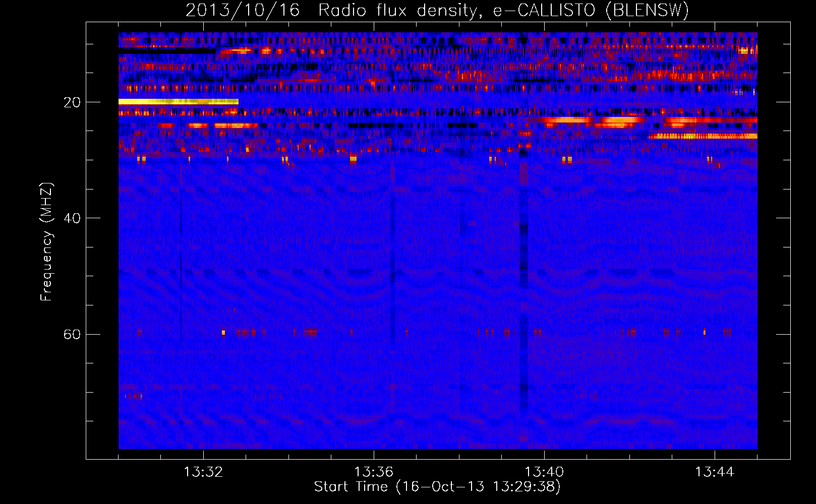
Task: Click the frequency tick label '40'
Action: click(x=72, y=218)
